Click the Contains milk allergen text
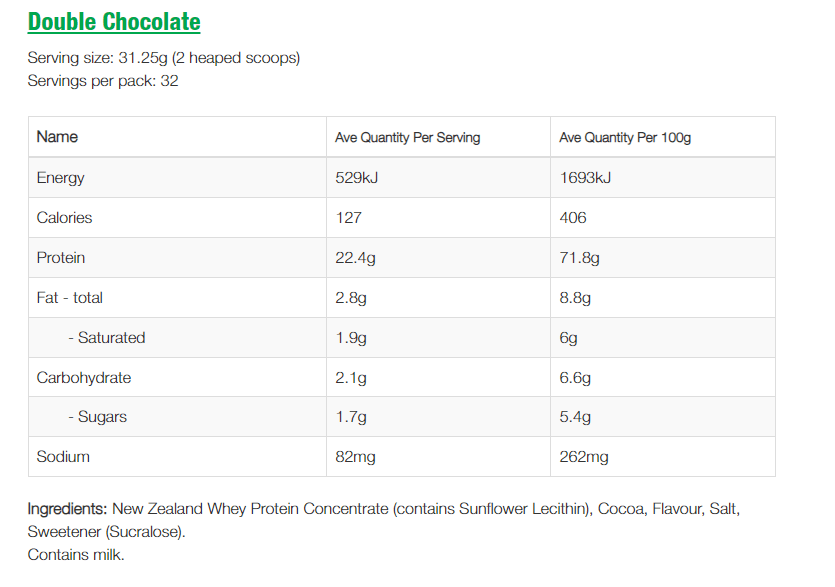 76,554
